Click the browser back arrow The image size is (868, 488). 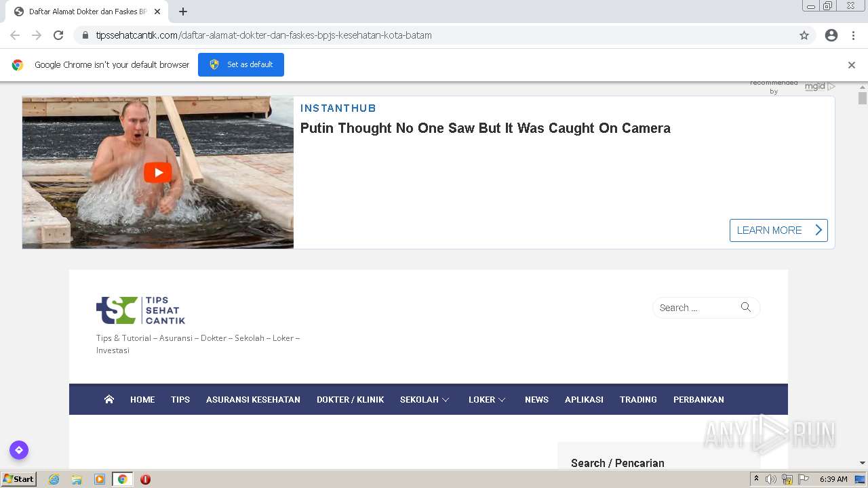(15, 35)
